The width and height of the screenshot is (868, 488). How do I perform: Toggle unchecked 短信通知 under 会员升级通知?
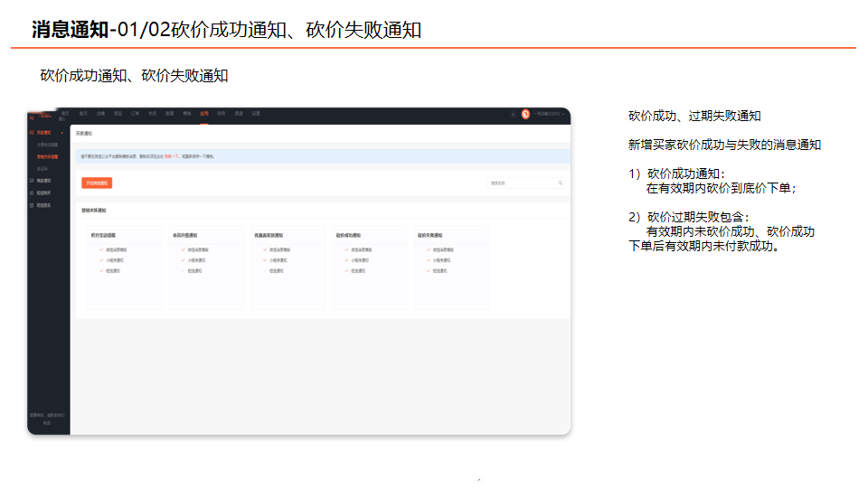(x=184, y=270)
